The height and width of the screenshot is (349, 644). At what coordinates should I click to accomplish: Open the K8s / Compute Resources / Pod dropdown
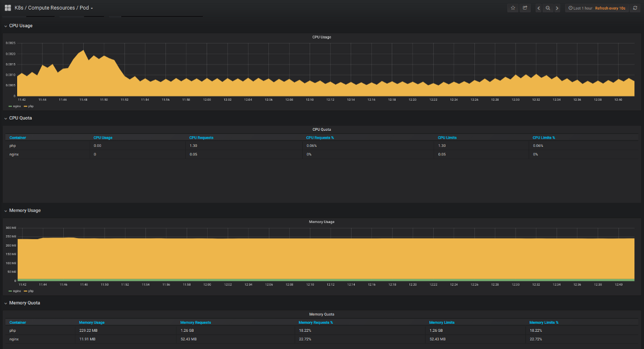[54, 8]
